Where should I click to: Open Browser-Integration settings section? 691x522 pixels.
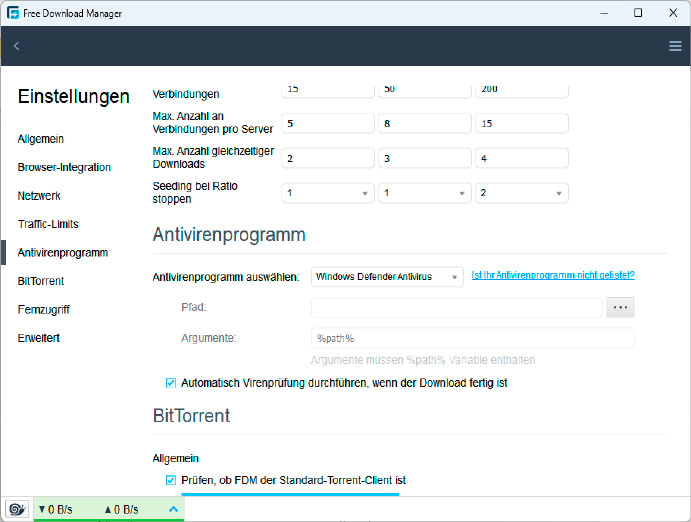click(x=64, y=167)
